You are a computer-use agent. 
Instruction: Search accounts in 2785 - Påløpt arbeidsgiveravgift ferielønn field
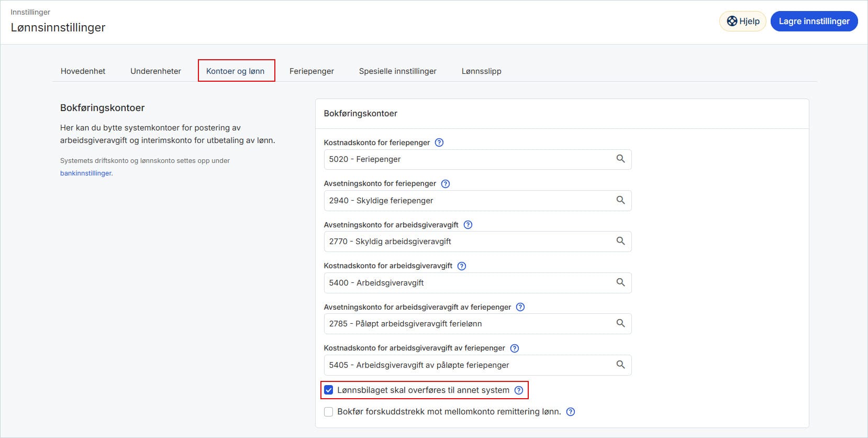[620, 323]
